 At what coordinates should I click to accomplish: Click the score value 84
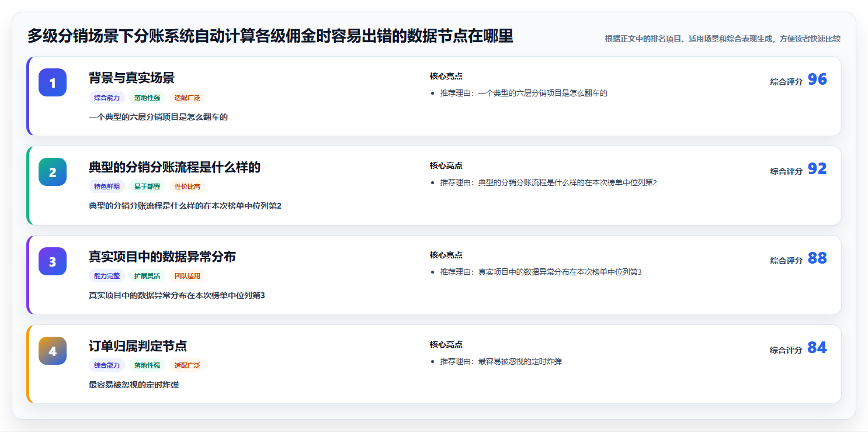coord(817,348)
